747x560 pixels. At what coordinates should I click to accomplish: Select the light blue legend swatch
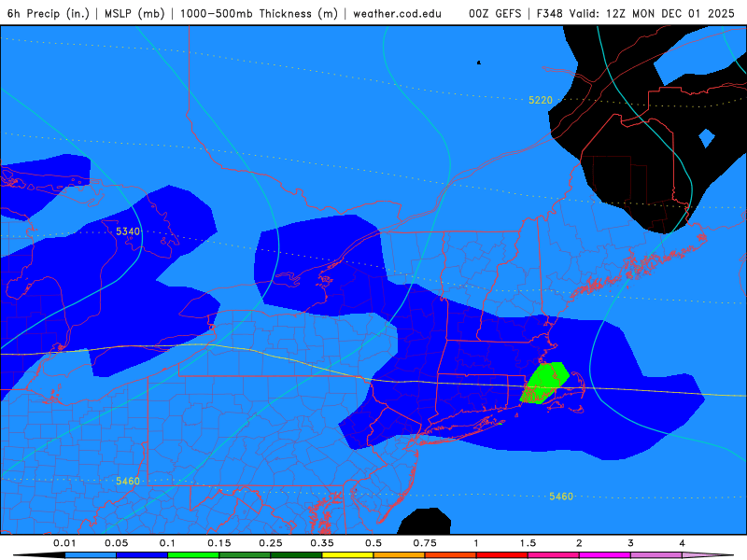tap(91, 555)
